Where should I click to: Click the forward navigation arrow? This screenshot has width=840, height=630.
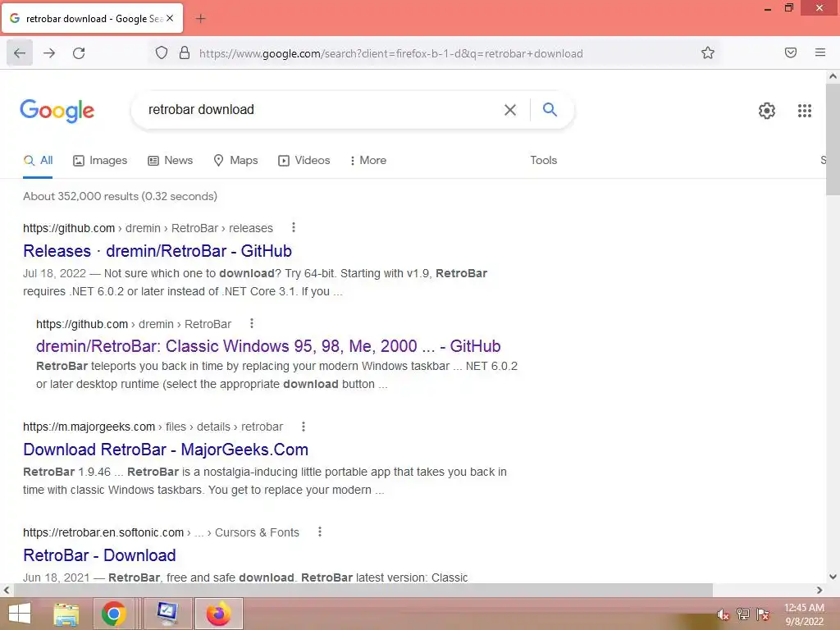pyautogui.click(x=49, y=53)
